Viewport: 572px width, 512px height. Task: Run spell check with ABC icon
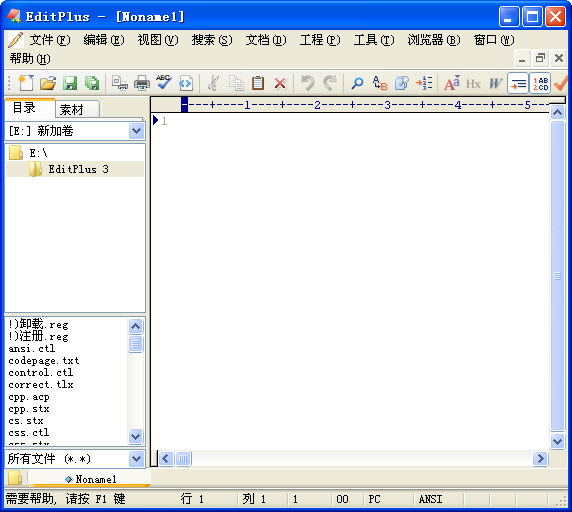coord(164,82)
